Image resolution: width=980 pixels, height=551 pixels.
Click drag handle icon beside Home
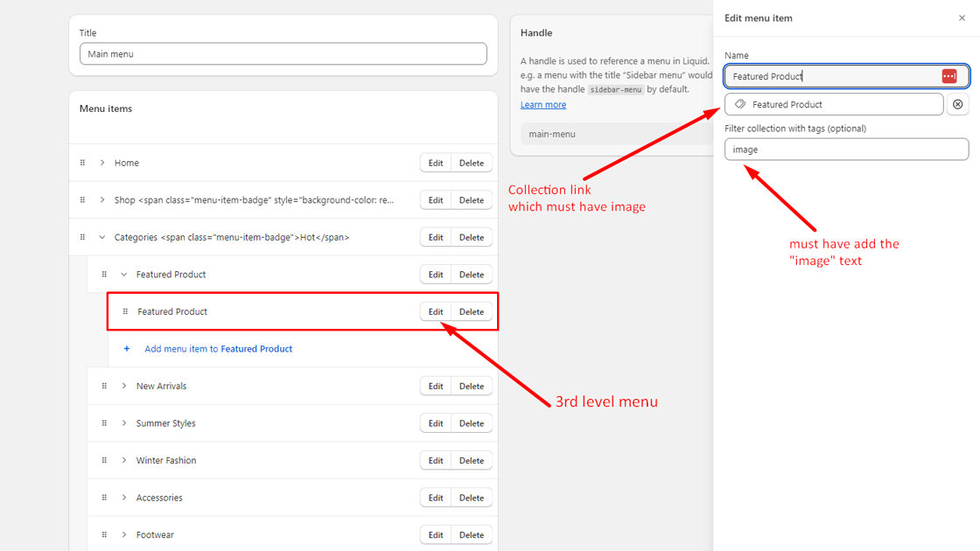83,163
